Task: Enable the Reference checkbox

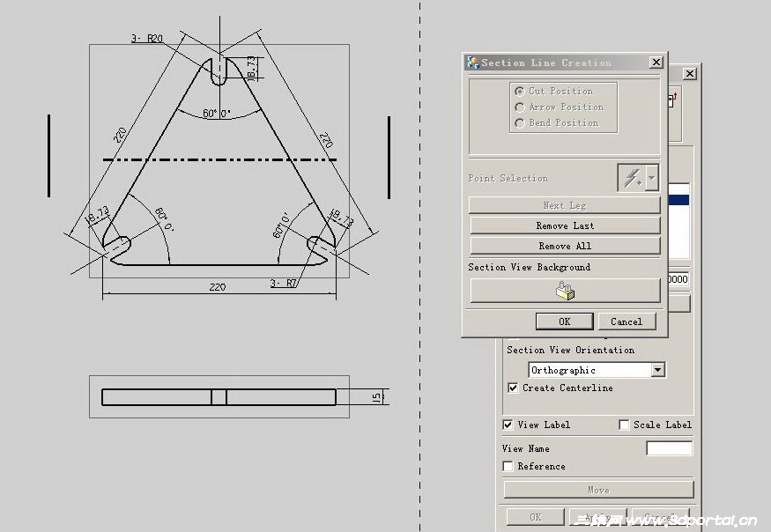Action: (x=508, y=466)
